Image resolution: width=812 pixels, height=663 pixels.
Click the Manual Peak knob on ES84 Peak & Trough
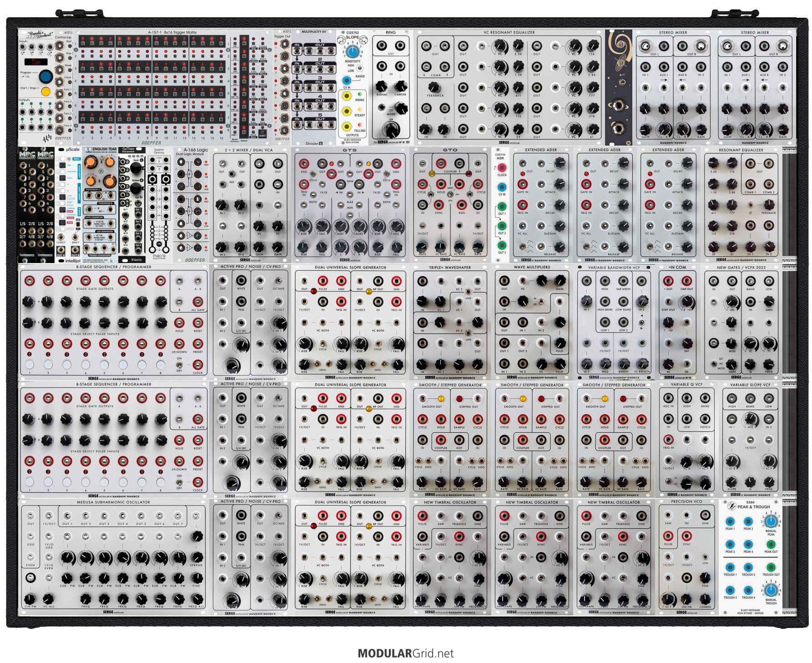pos(770,521)
